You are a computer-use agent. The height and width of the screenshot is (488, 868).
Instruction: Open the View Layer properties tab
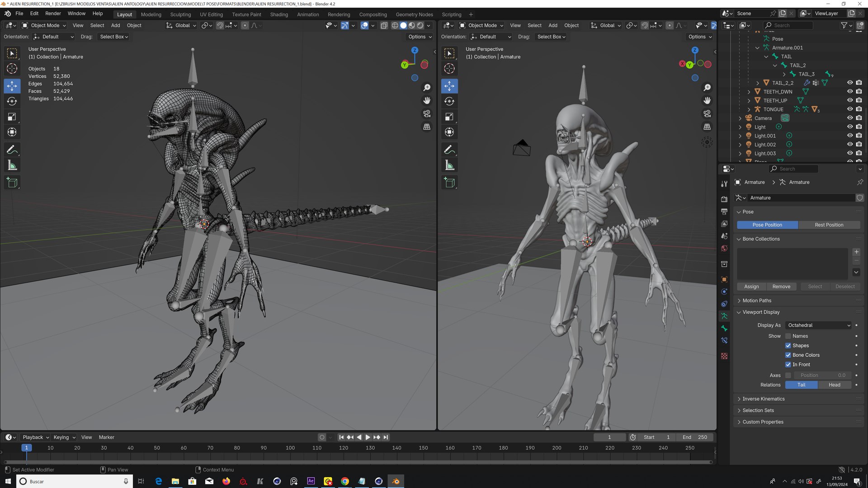(x=724, y=224)
